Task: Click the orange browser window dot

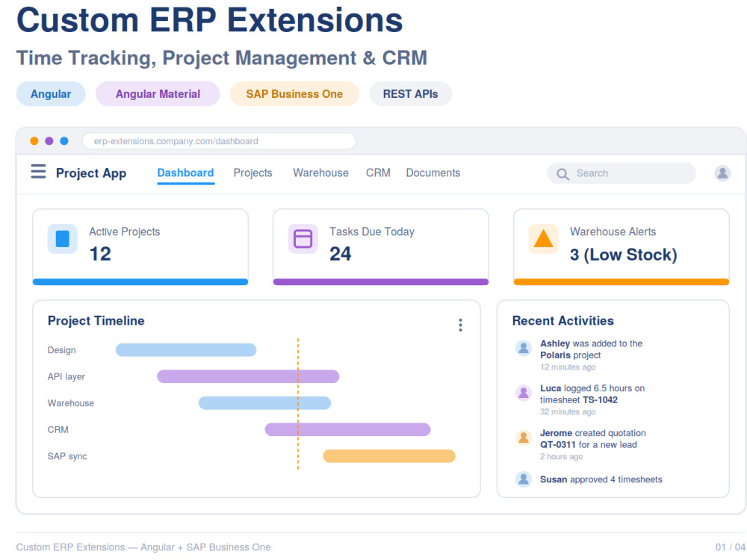Action: tap(34, 141)
